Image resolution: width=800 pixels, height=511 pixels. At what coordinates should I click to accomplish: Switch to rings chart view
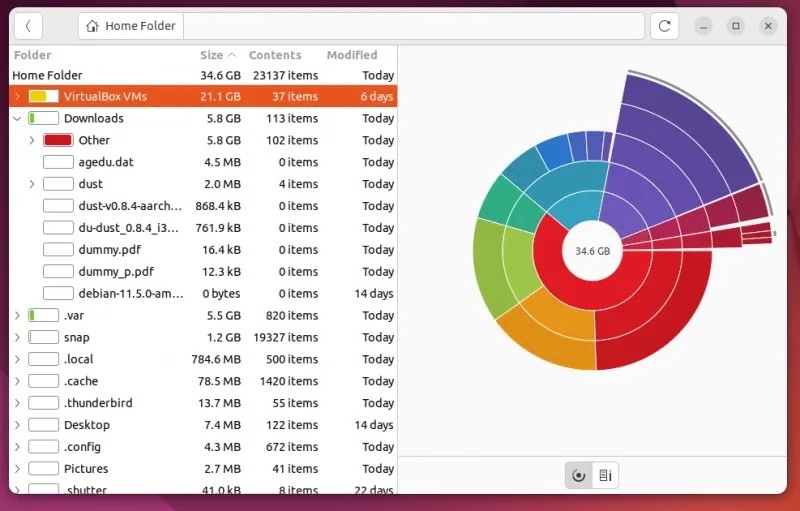(x=579, y=475)
